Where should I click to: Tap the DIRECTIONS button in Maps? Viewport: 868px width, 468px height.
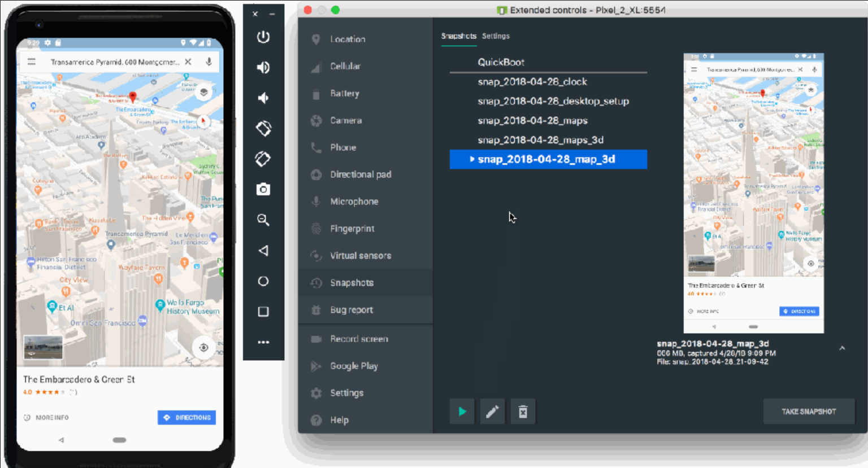[x=186, y=417]
